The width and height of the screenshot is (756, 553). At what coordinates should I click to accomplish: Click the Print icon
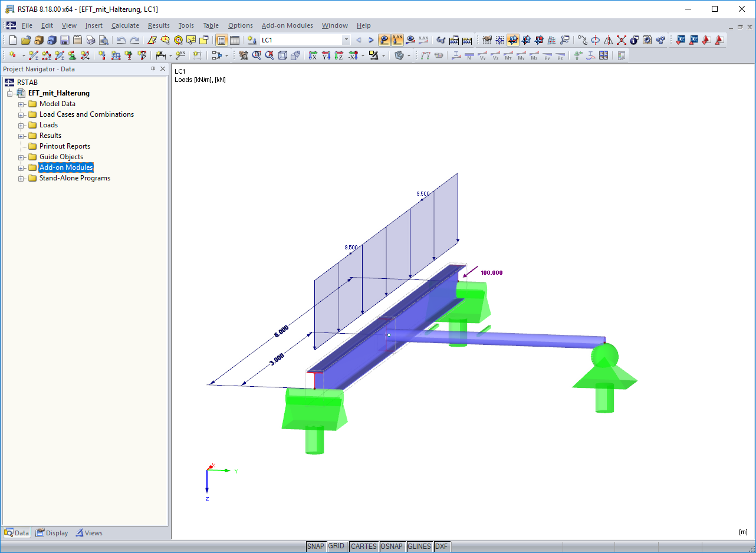click(90, 40)
